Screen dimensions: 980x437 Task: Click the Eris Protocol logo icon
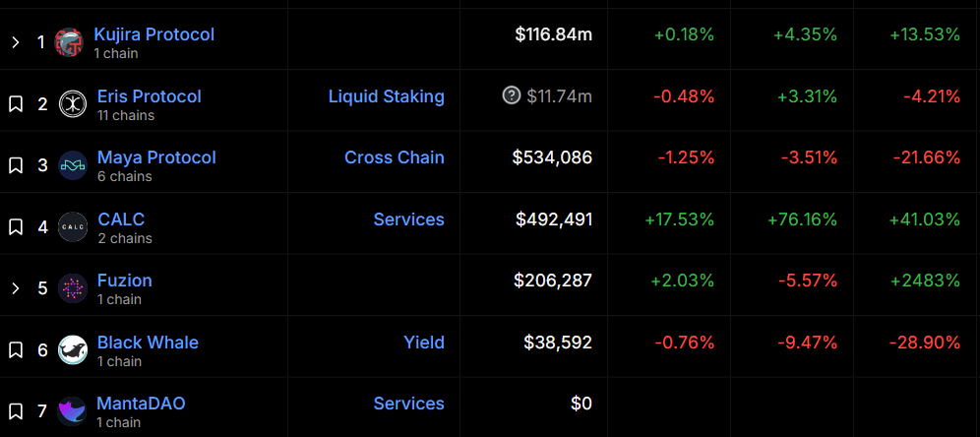click(x=73, y=104)
